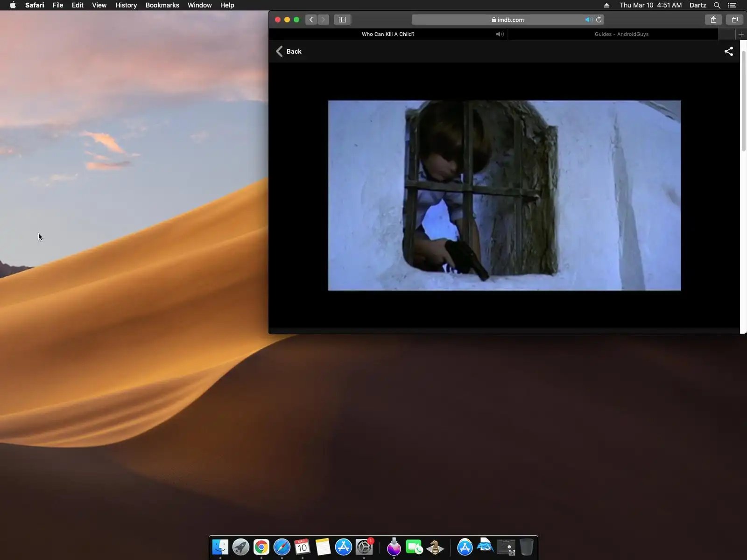The image size is (747, 560).
Task: Reload the imdb.com page
Action: tap(599, 20)
